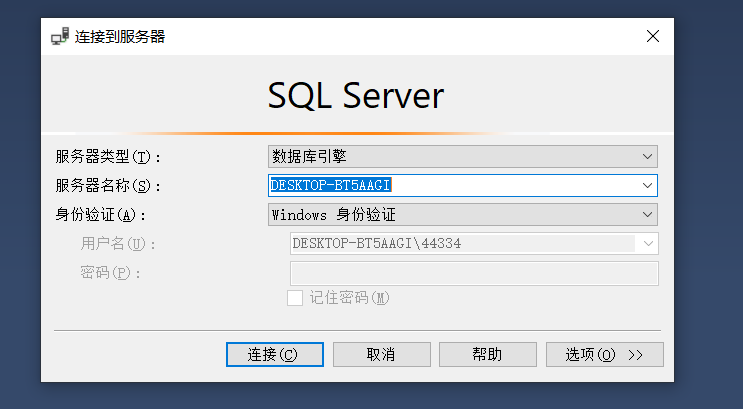Viewport: 743px width, 409px height.
Task: Click the 帮助 button
Action: 488,354
